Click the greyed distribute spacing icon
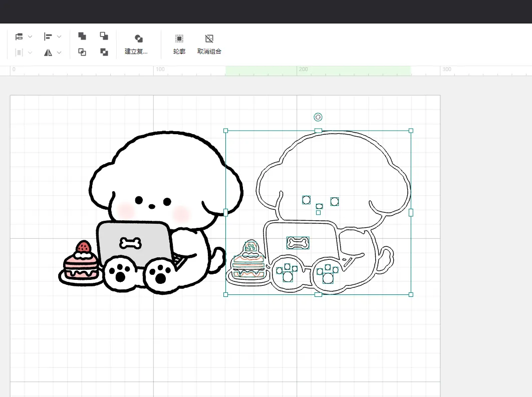This screenshot has height=397, width=532. [19, 53]
